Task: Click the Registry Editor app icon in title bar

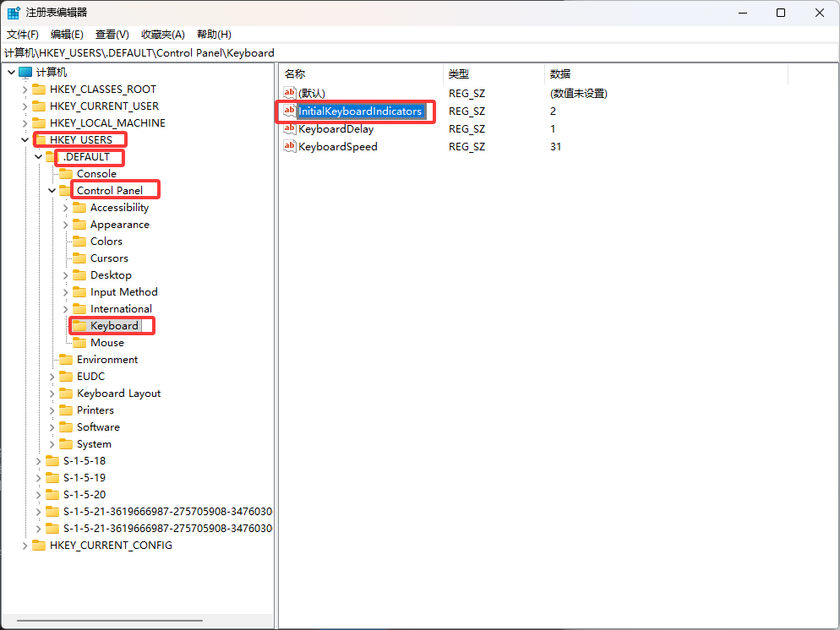Action: click(x=14, y=13)
